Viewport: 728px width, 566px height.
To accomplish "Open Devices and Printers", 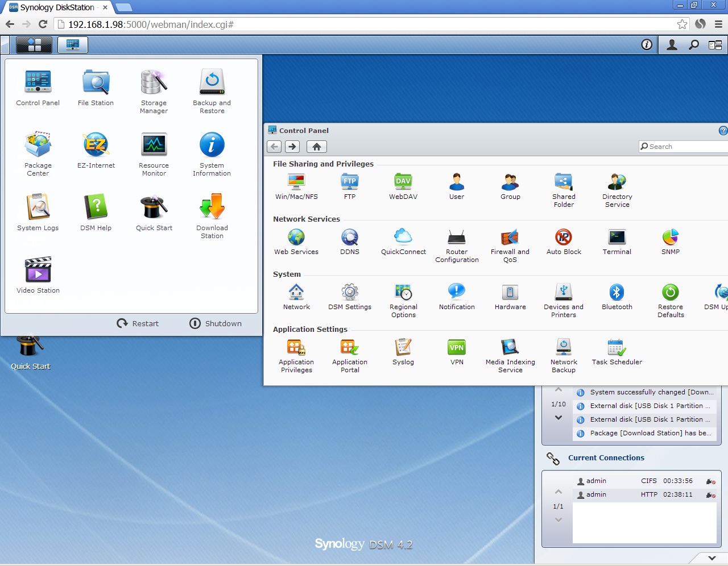I will (564, 301).
